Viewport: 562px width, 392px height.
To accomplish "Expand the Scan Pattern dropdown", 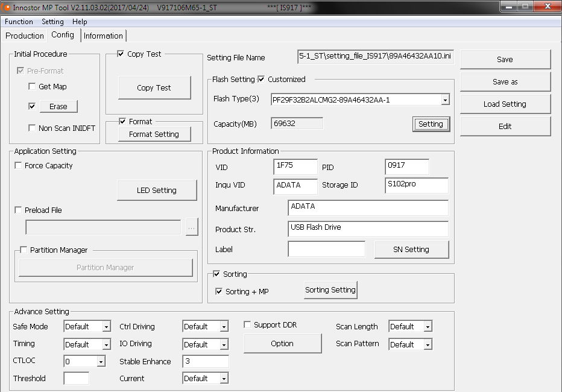I will 428,345.
